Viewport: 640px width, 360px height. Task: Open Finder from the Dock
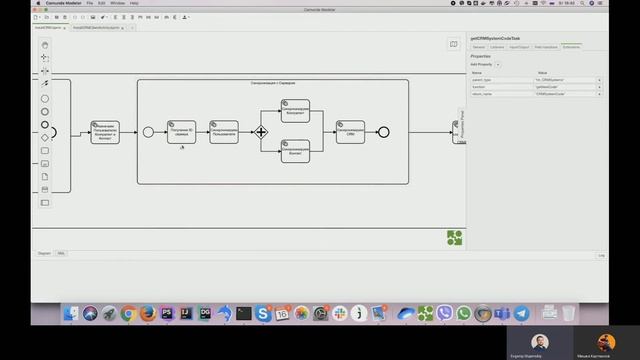(x=71, y=313)
